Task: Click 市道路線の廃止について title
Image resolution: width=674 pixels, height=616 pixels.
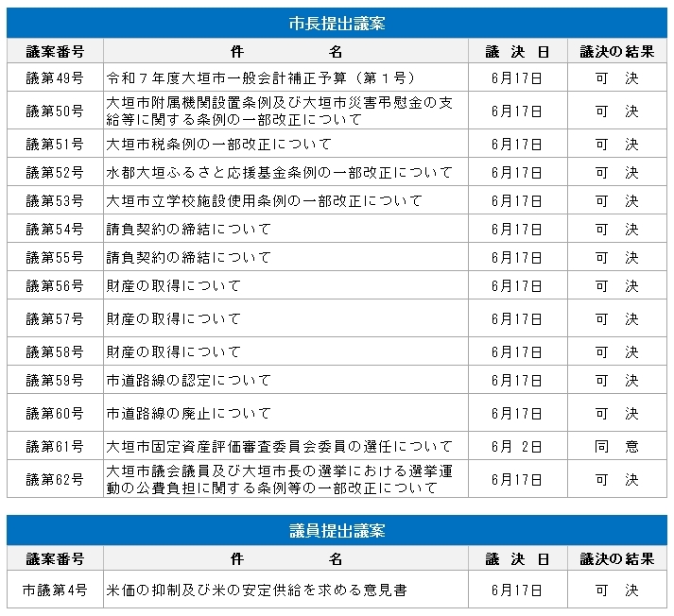Action: pos(189,413)
